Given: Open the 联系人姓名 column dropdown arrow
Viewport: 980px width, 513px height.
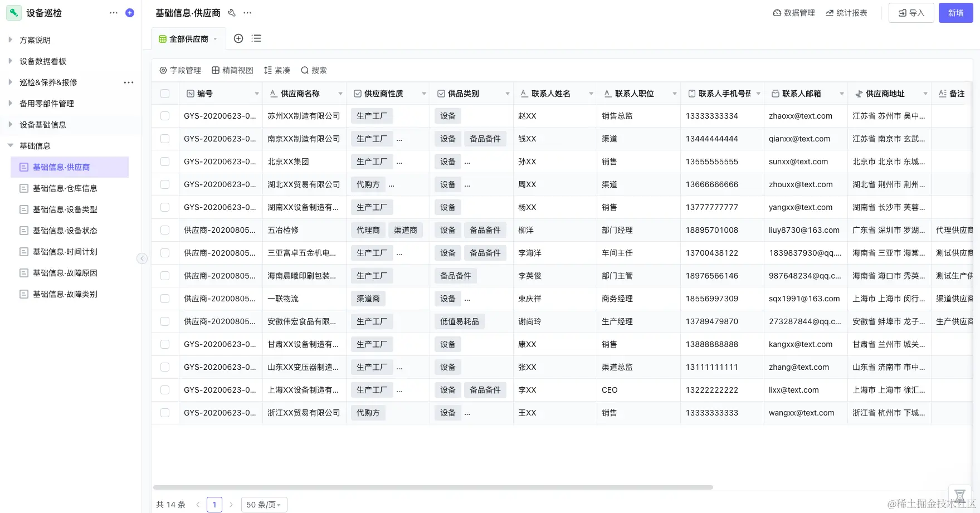Looking at the screenshot, I should coord(591,94).
